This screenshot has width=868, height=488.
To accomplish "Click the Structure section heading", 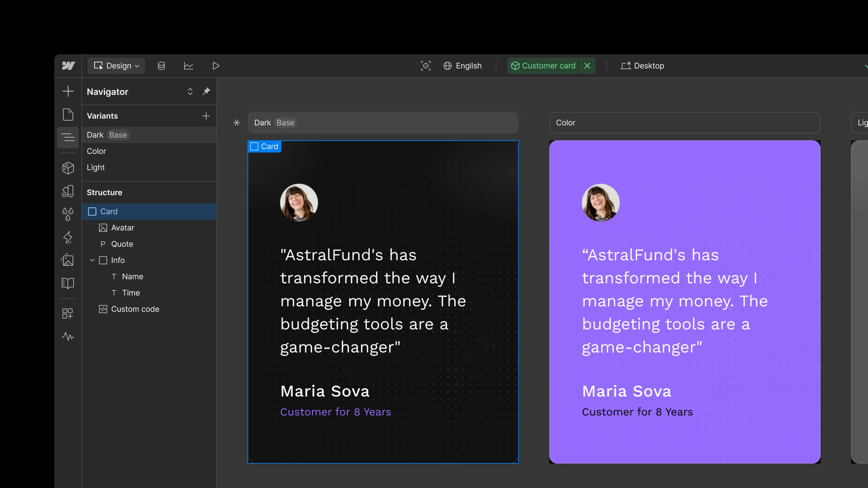I will click(x=104, y=192).
